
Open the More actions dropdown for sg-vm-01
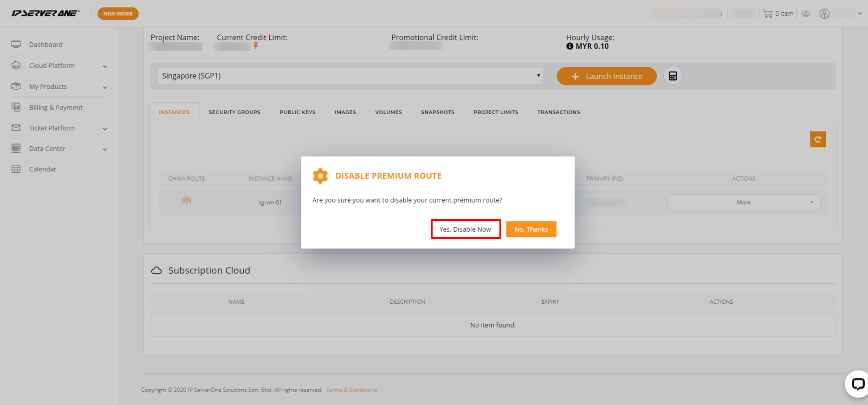744,202
